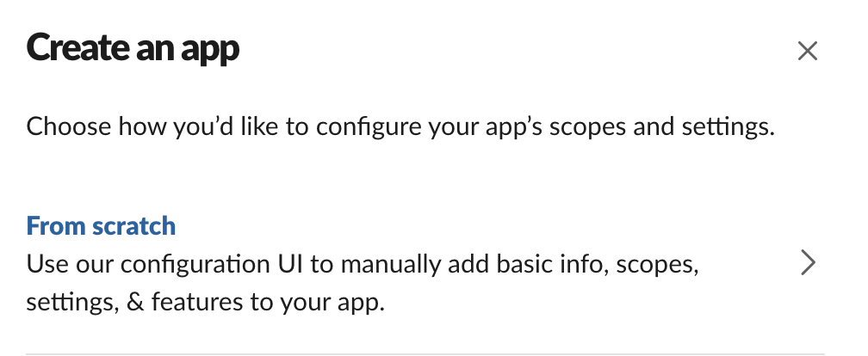Click the Create an app title
The width and height of the screenshot is (868, 356).
click(133, 48)
